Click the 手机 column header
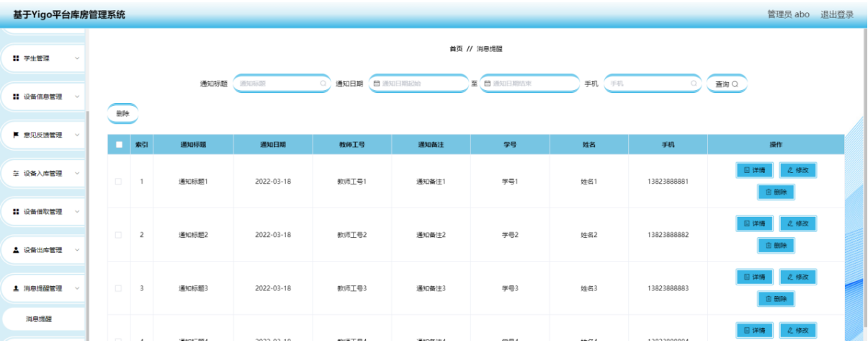868x343 pixels. click(x=668, y=145)
